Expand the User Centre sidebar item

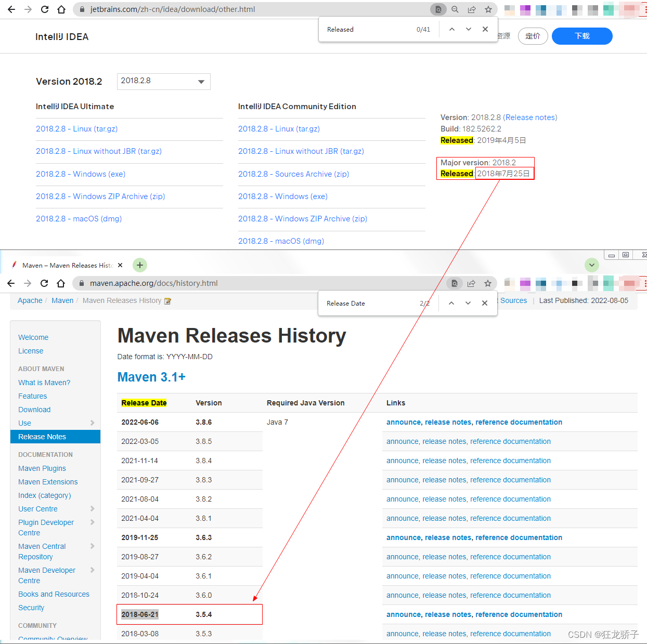pyautogui.click(x=93, y=508)
